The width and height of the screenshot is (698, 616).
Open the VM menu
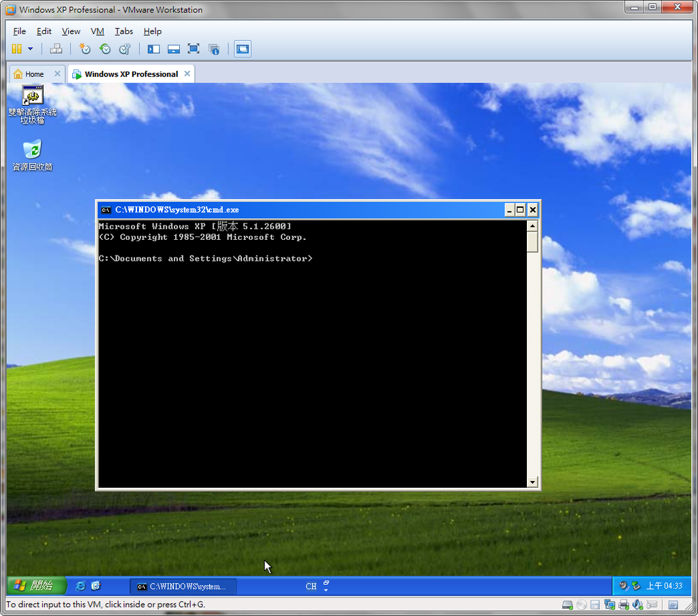tap(97, 31)
